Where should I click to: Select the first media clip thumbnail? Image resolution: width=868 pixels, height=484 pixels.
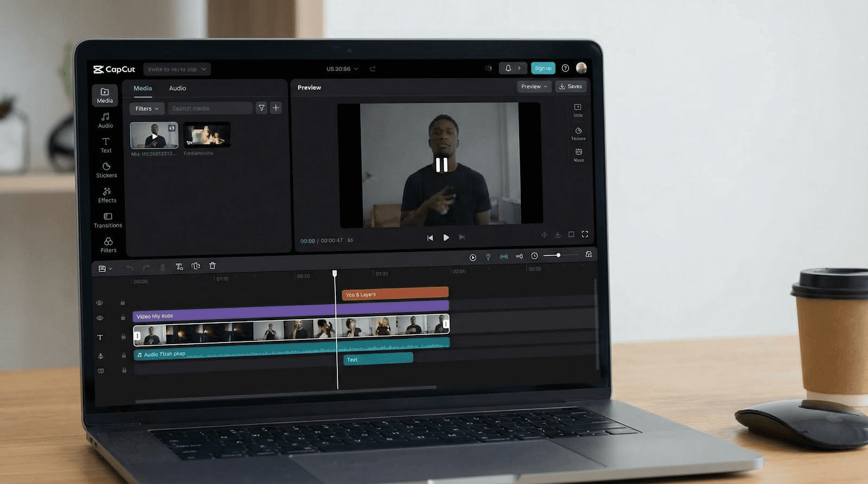pos(154,135)
